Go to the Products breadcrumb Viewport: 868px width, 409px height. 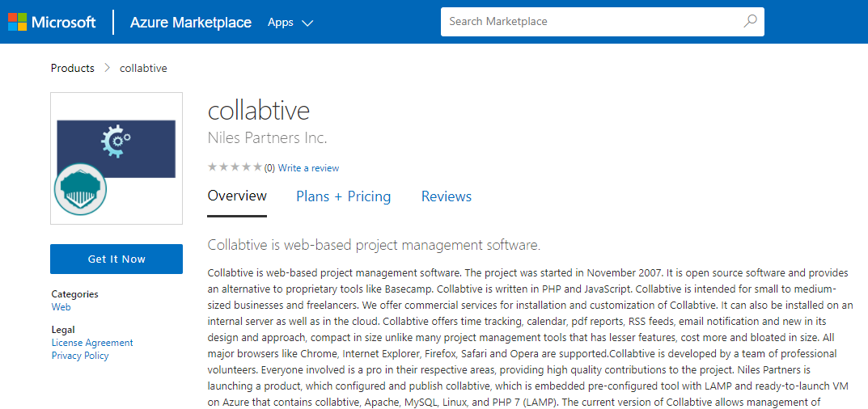pos(73,69)
